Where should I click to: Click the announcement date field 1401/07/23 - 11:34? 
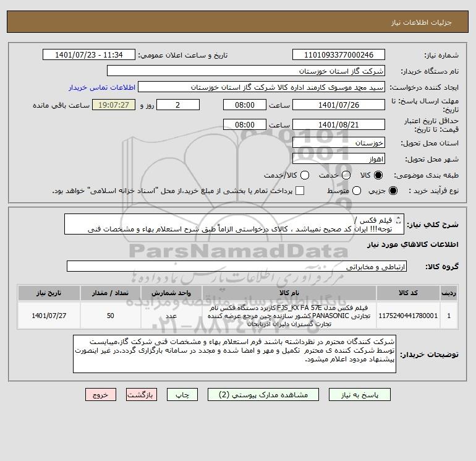(x=88, y=54)
